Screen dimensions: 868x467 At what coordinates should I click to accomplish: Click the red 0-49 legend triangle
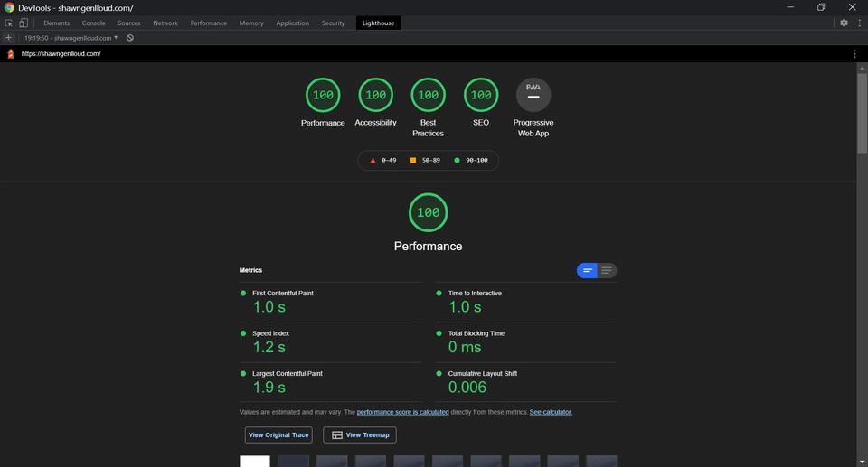click(x=373, y=161)
